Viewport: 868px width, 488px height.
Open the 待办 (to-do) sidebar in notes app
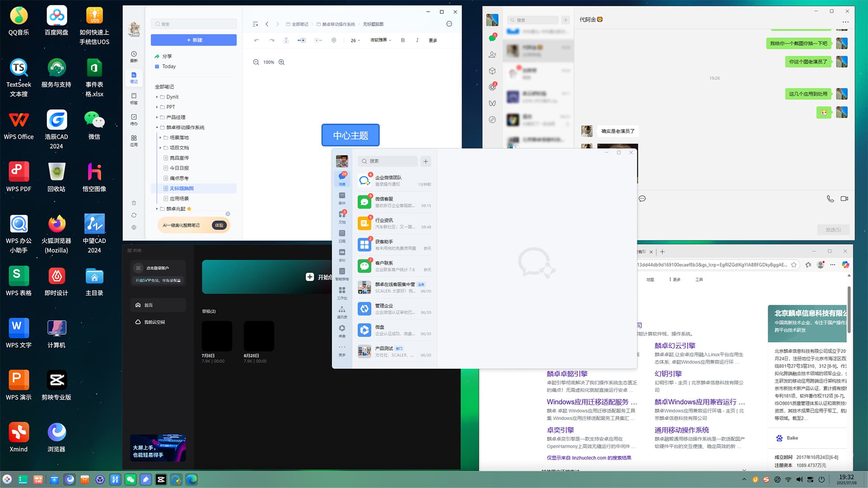click(134, 119)
